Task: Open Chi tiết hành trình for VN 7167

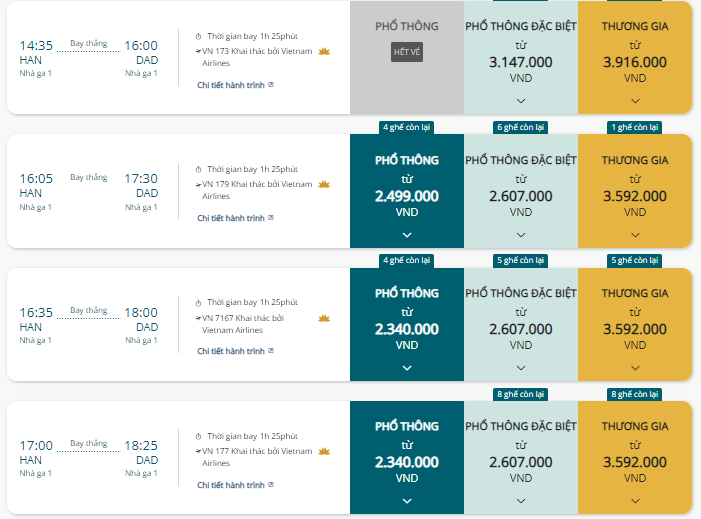Action: point(231,351)
